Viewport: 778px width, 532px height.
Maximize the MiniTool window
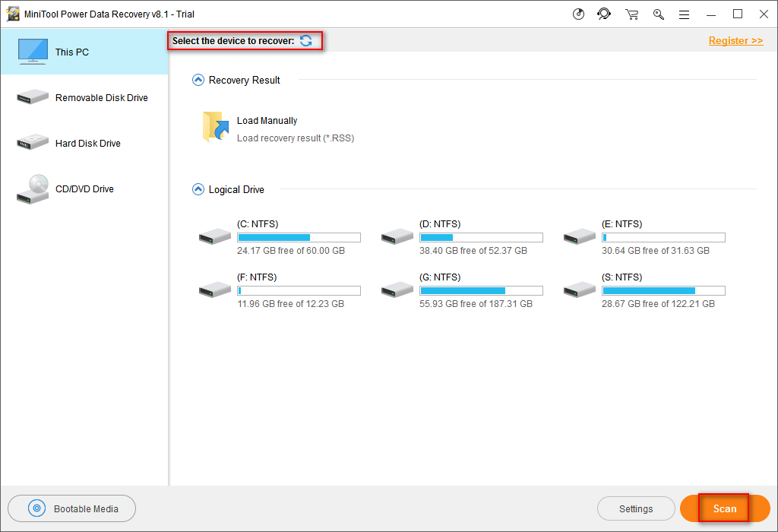[738, 14]
